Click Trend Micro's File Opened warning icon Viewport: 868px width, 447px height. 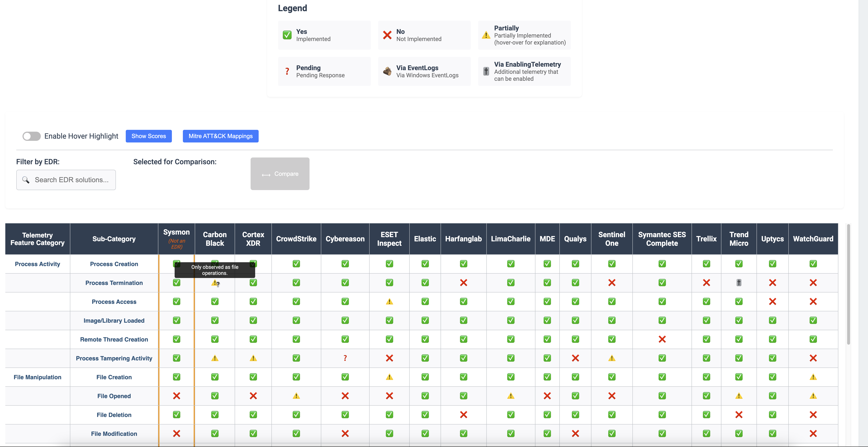tap(739, 396)
